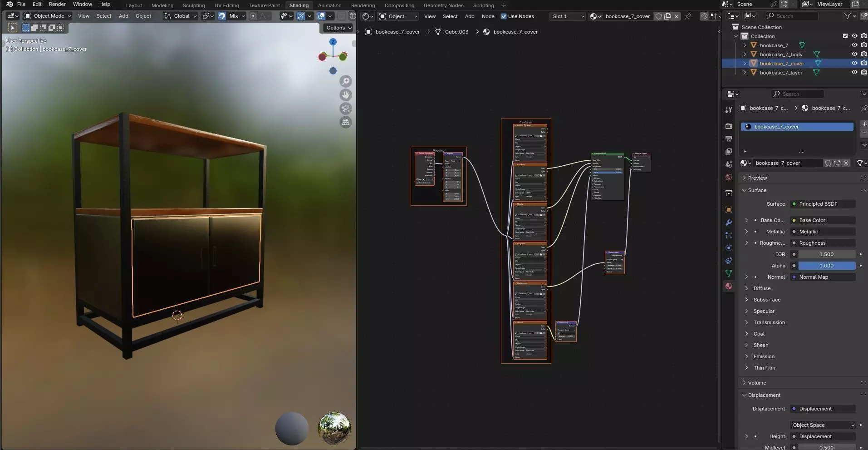
Task: Open the Tool properties tab
Action: click(x=729, y=110)
